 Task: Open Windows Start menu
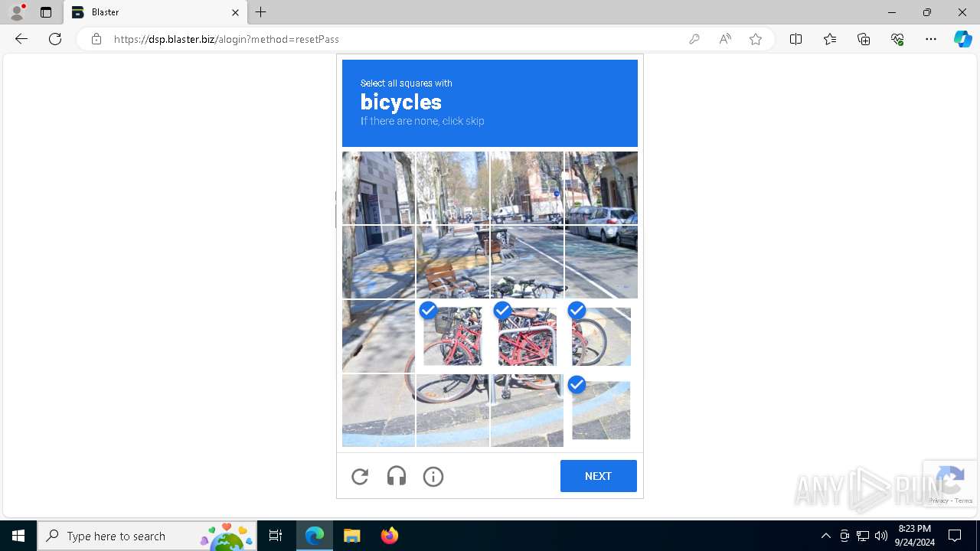click(x=18, y=536)
